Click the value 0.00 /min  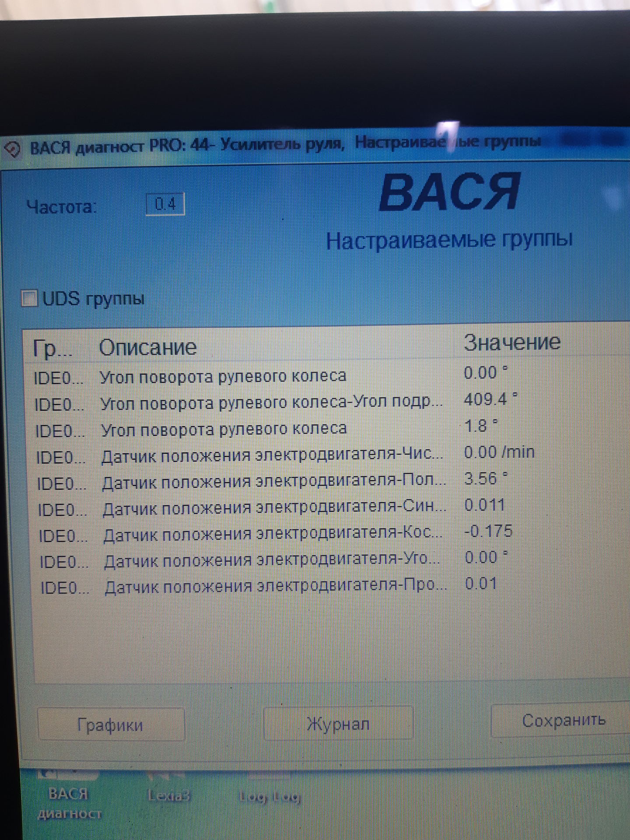tap(499, 452)
